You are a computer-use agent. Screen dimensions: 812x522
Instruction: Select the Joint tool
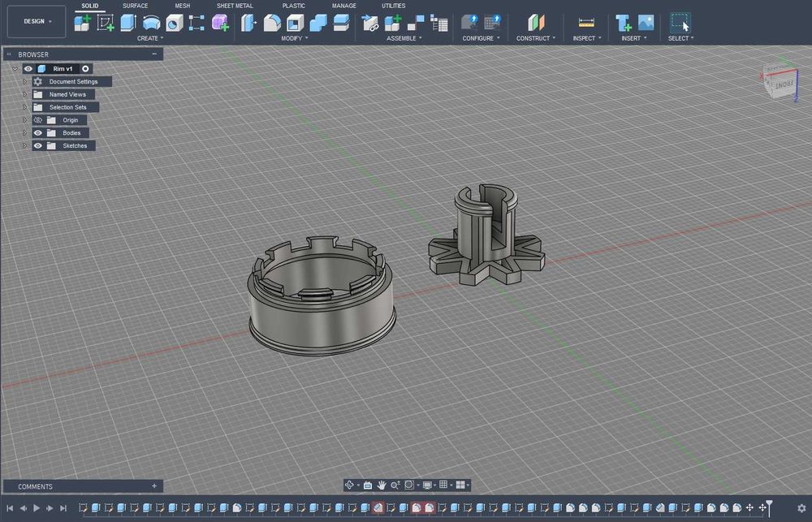tap(415, 23)
